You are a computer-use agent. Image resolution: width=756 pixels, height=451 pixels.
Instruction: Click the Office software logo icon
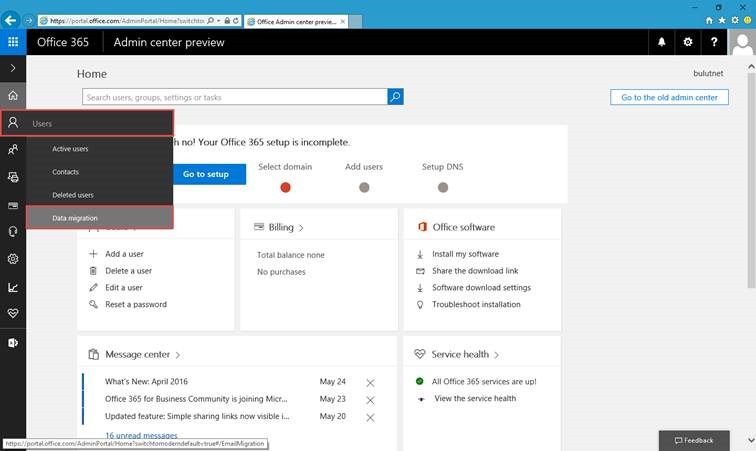point(422,227)
